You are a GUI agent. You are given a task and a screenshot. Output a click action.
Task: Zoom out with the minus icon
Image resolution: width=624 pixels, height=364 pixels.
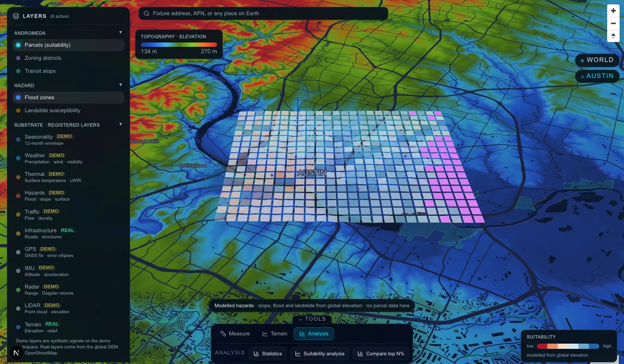click(614, 23)
